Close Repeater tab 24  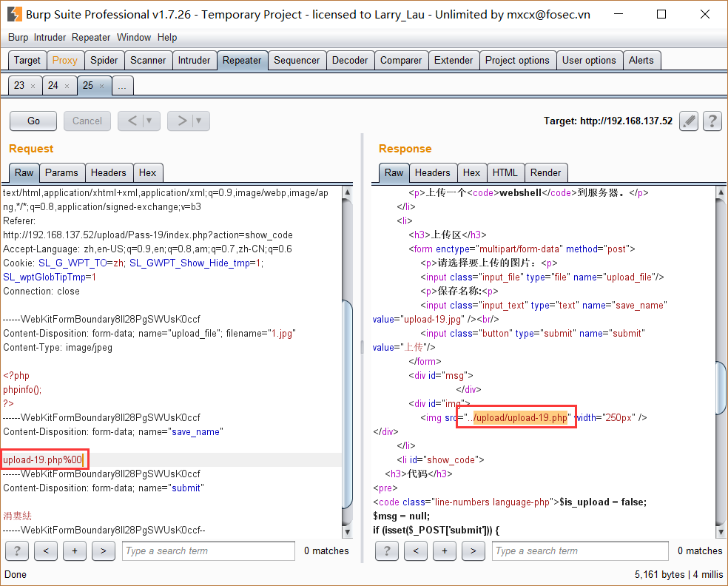pyautogui.click(x=67, y=86)
